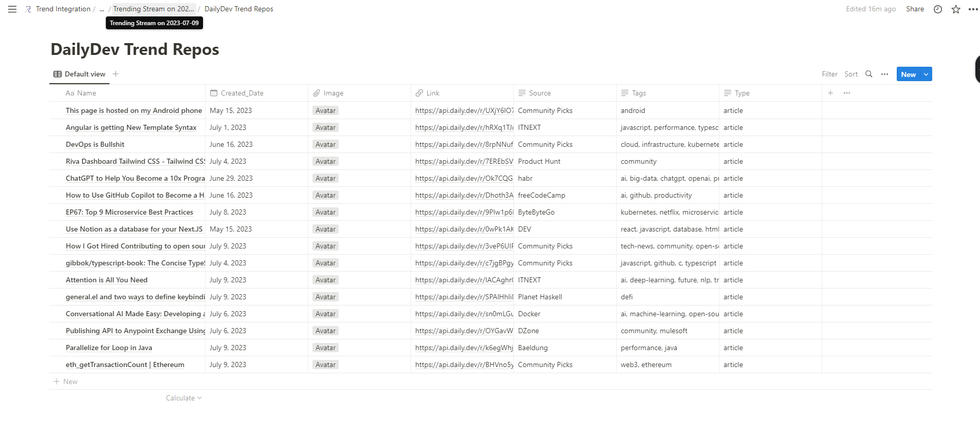
Task: Open page history clock icon
Action: [x=938, y=9]
